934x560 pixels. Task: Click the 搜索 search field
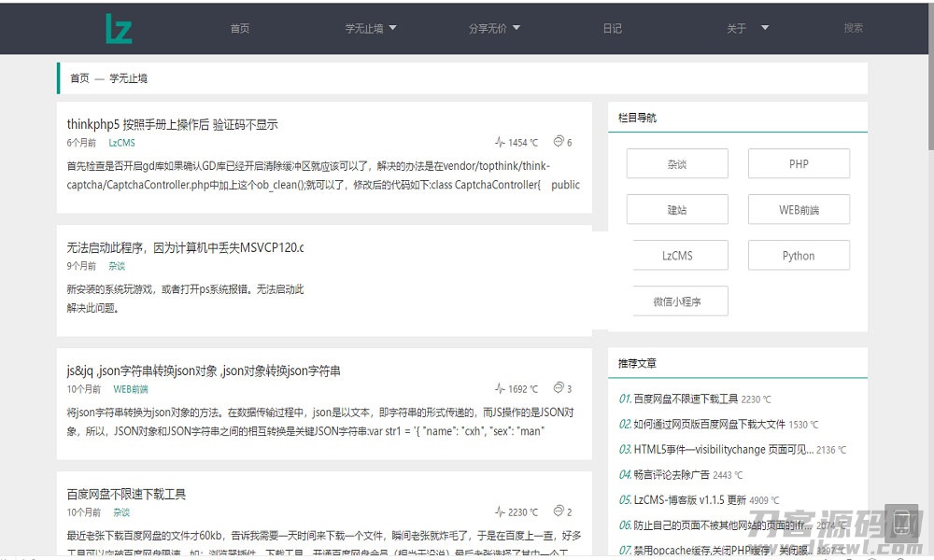pos(853,28)
